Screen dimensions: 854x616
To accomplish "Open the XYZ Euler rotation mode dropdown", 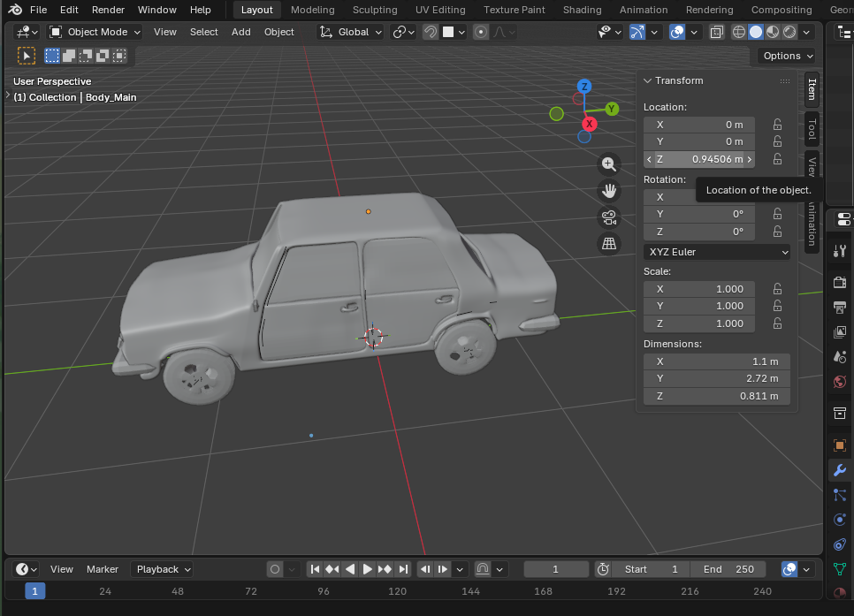I will point(717,252).
